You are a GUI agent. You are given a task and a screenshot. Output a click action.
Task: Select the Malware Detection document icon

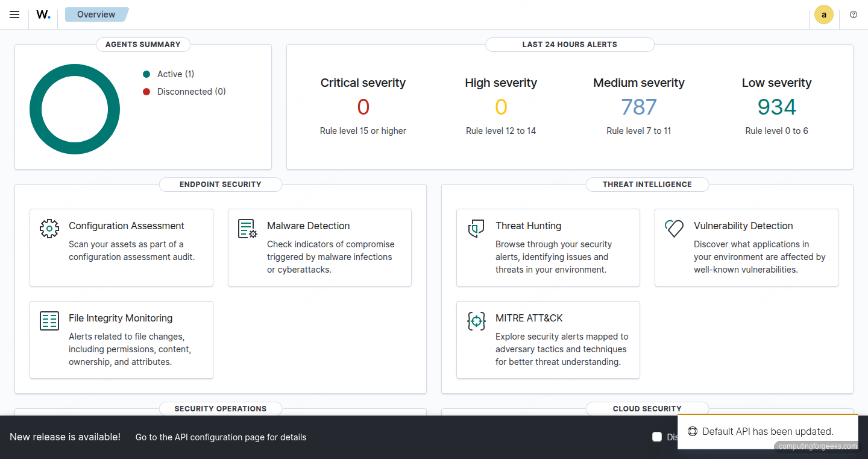point(247,229)
